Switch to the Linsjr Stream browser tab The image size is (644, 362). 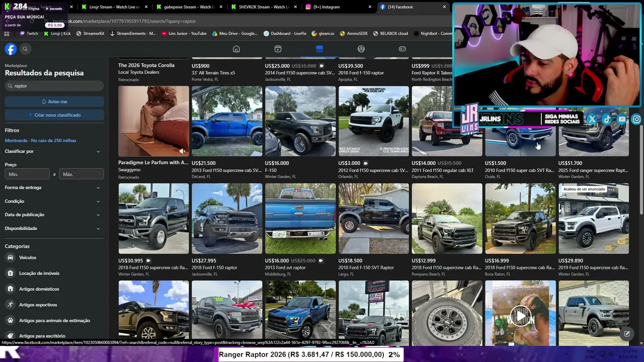114,7
